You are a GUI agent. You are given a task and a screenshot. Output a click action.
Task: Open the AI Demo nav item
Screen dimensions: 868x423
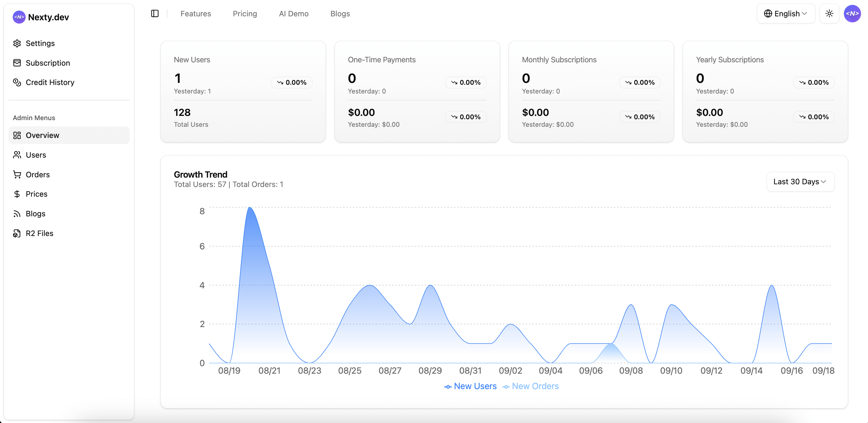pyautogui.click(x=293, y=14)
